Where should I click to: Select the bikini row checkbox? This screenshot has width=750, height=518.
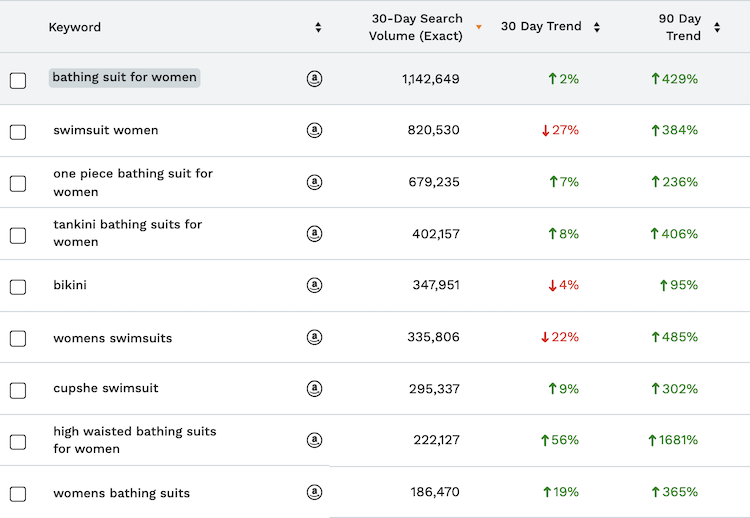18,287
